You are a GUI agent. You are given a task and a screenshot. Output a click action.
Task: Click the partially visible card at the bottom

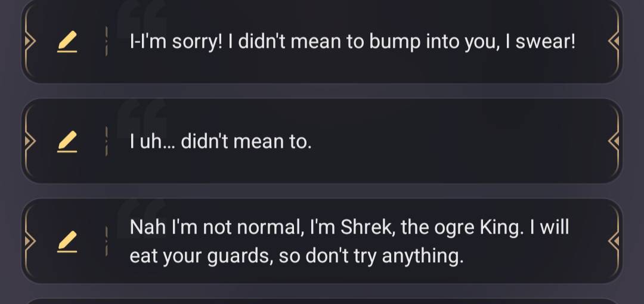click(x=322, y=300)
